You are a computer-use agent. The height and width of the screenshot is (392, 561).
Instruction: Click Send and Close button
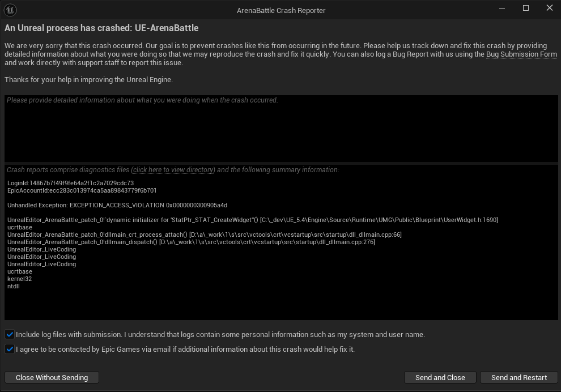coord(440,377)
